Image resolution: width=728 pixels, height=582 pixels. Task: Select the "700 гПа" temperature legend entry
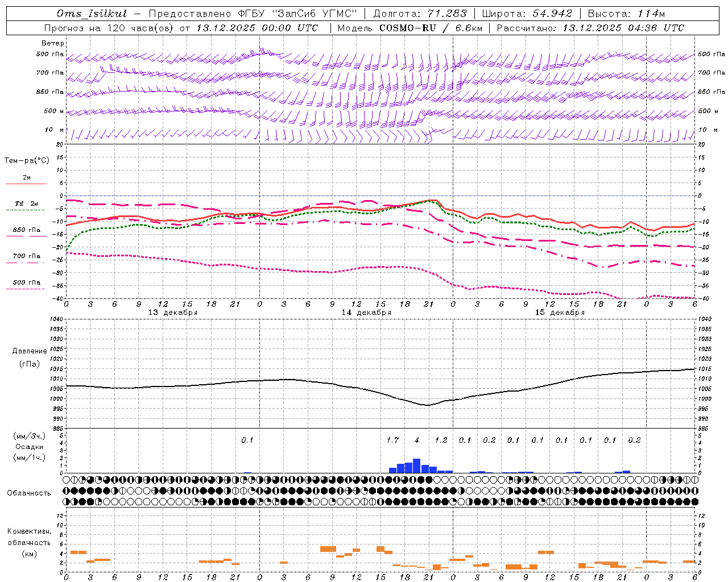[x=27, y=256]
